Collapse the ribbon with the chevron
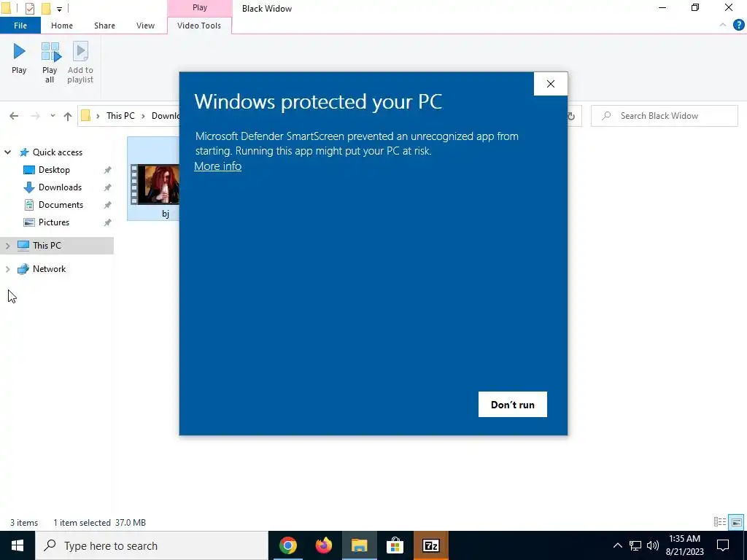 pos(723,25)
